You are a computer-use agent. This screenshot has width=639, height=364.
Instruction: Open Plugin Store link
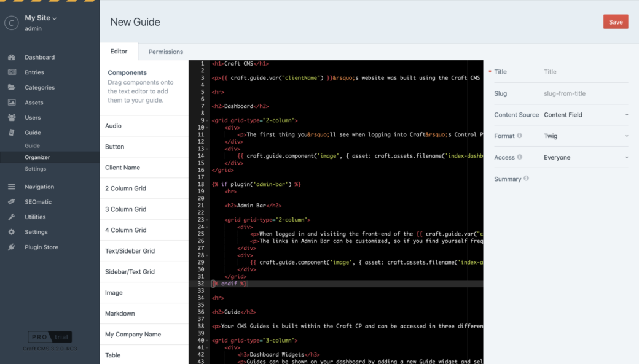click(41, 247)
